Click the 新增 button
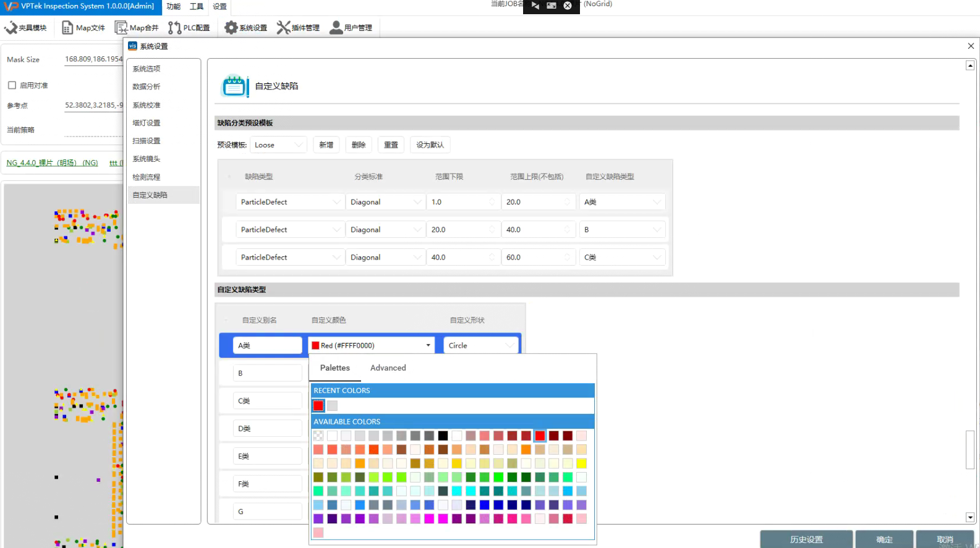 coord(326,145)
